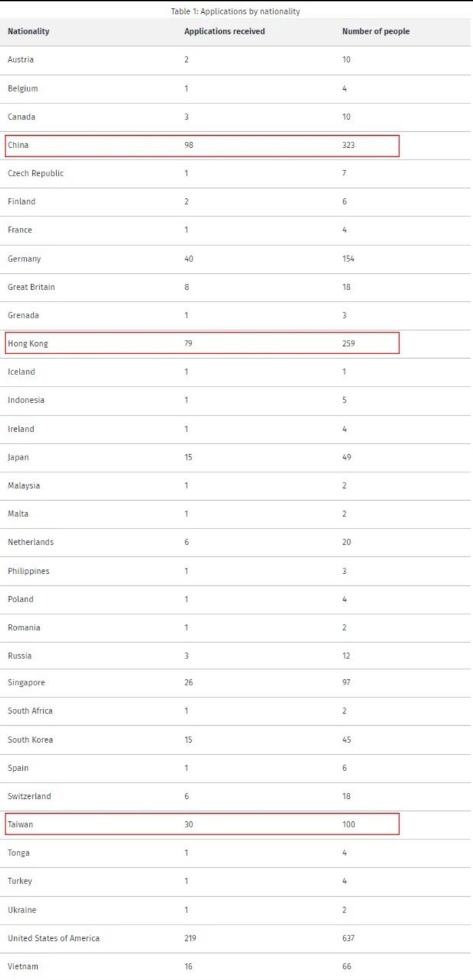Select the Vietnam row label
Viewport: 473px width, 980px height.
tap(23, 966)
